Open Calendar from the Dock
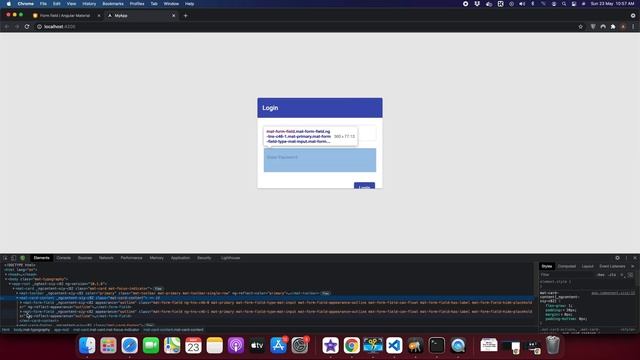This screenshot has width=640, height=360. click(193, 346)
